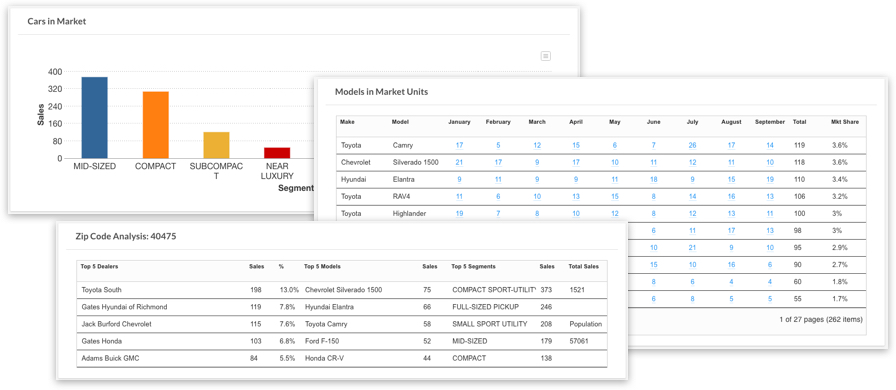Open Camry July units link (26)
The width and height of the screenshot is (896, 390).
click(x=693, y=145)
